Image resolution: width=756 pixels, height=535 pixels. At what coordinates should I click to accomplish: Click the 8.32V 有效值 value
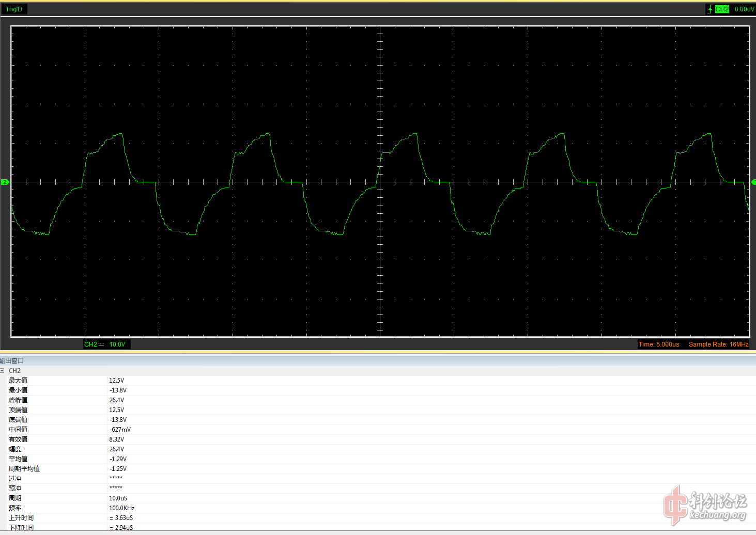(x=116, y=439)
